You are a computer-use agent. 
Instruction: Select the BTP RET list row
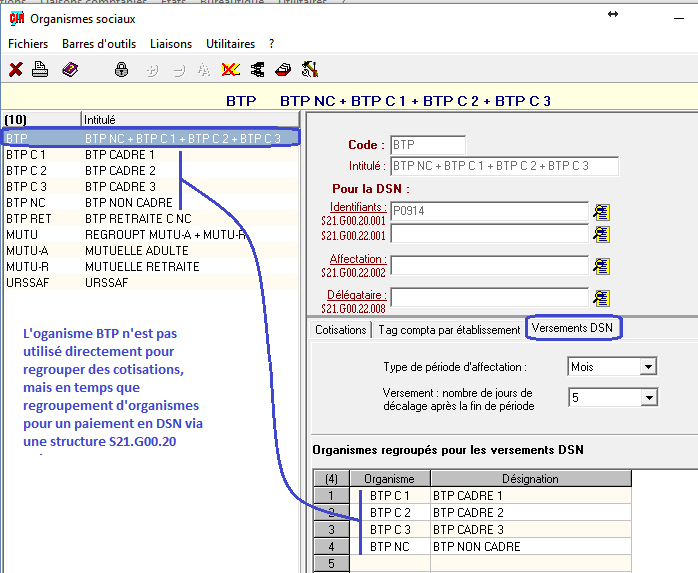[x=150, y=219]
